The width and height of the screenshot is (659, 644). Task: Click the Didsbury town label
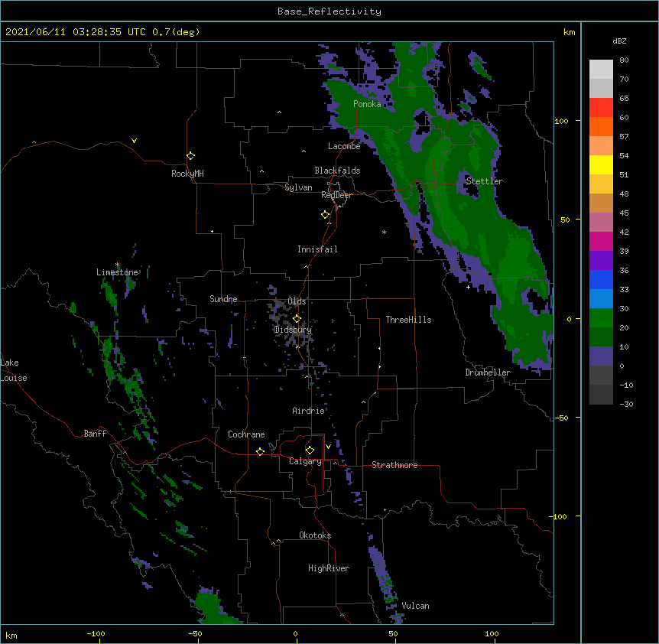(x=293, y=330)
